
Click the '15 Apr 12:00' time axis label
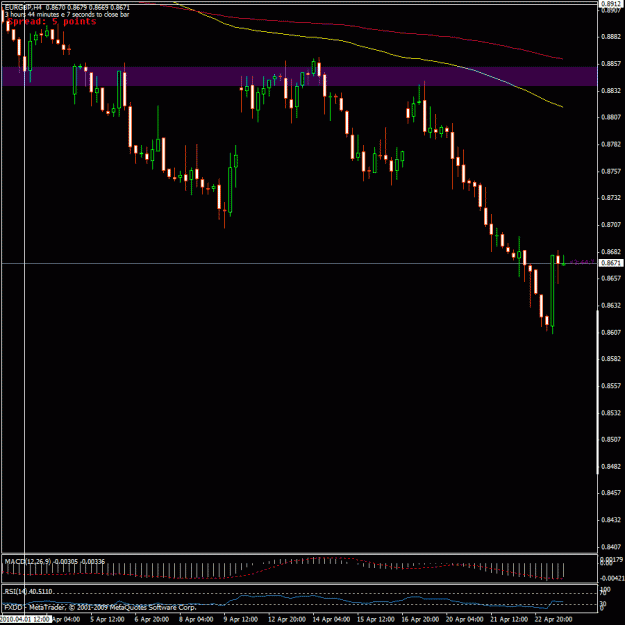pyautogui.click(x=376, y=619)
